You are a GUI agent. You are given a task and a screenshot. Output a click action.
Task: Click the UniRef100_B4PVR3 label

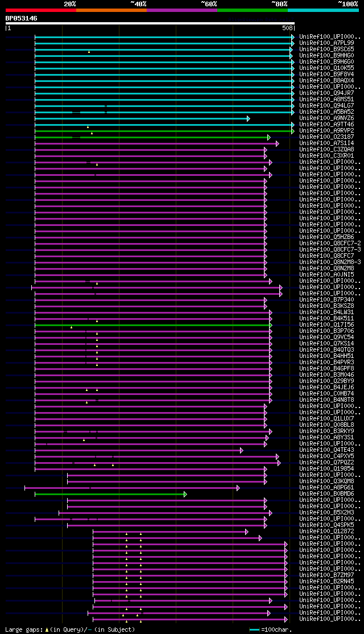[326, 363]
